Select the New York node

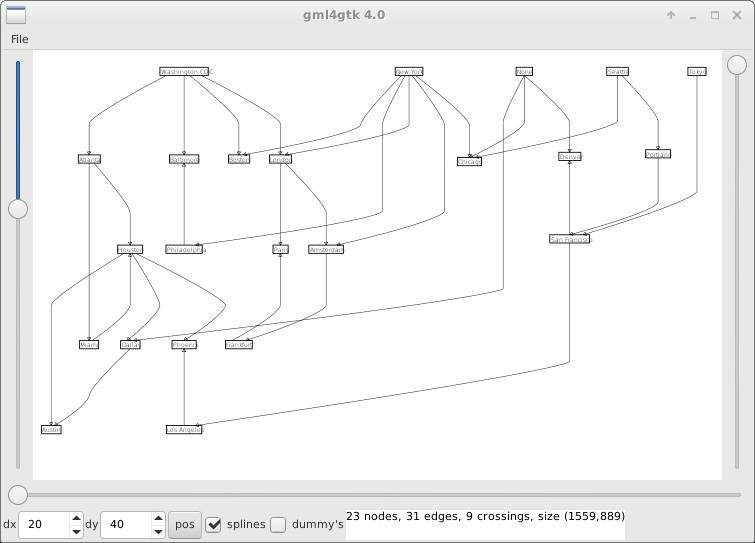(x=409, y=72)
